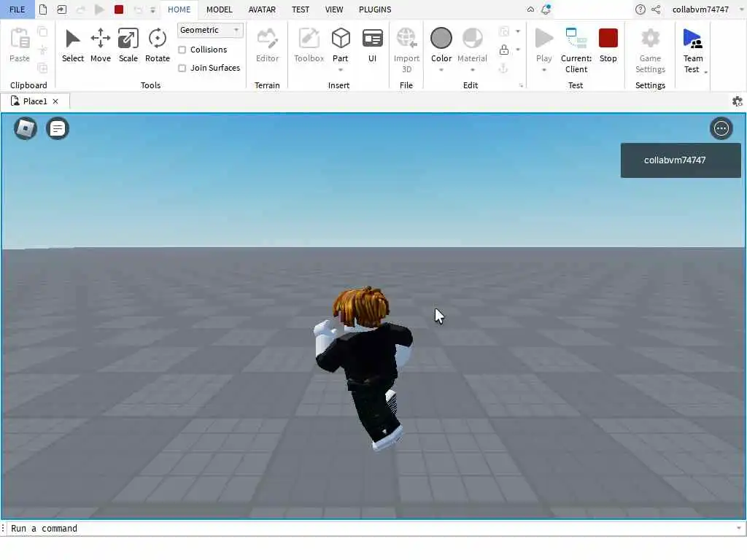Click the collabvm74747 player list entry

pos(681,160)
